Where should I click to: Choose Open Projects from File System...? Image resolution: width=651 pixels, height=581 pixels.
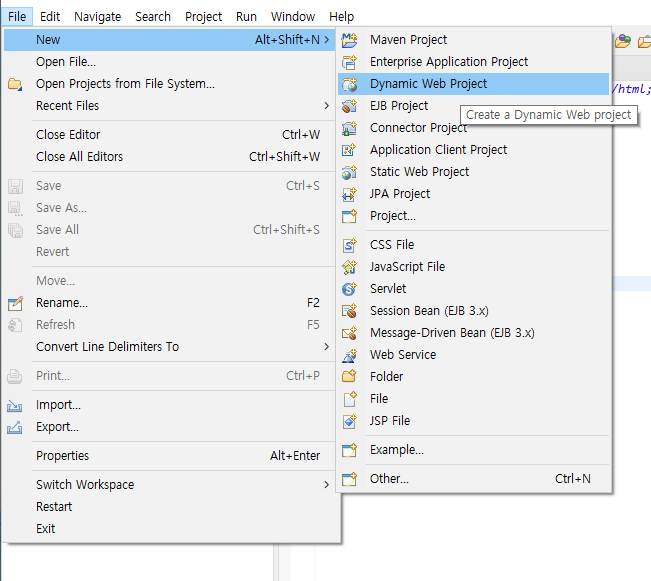click(169, 84)
